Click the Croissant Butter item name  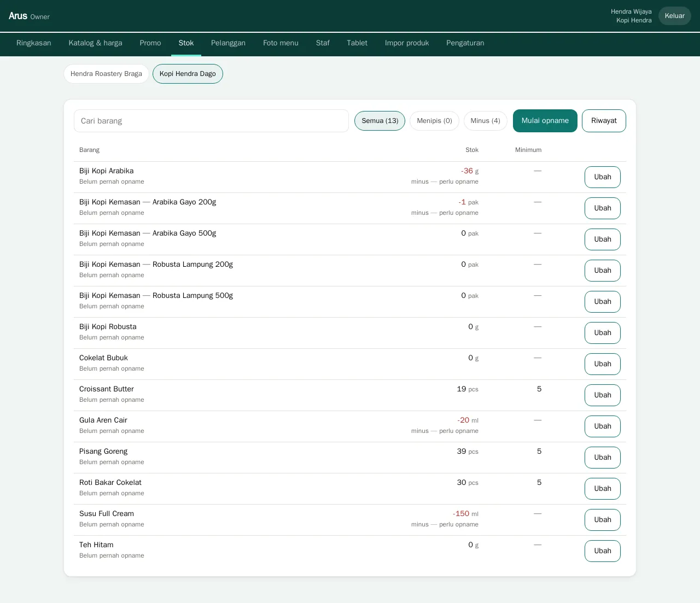pyautogui.click(x=107, y=389)
